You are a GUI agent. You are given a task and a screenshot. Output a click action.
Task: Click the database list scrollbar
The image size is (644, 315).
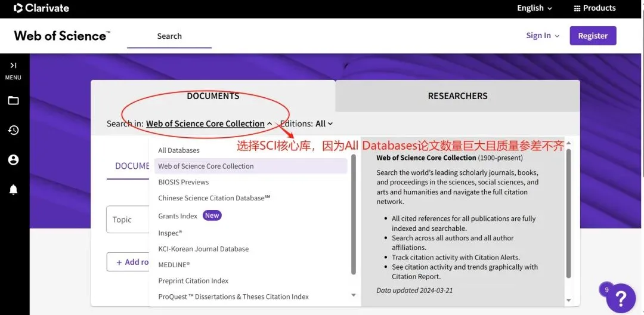tap(354, 214)
